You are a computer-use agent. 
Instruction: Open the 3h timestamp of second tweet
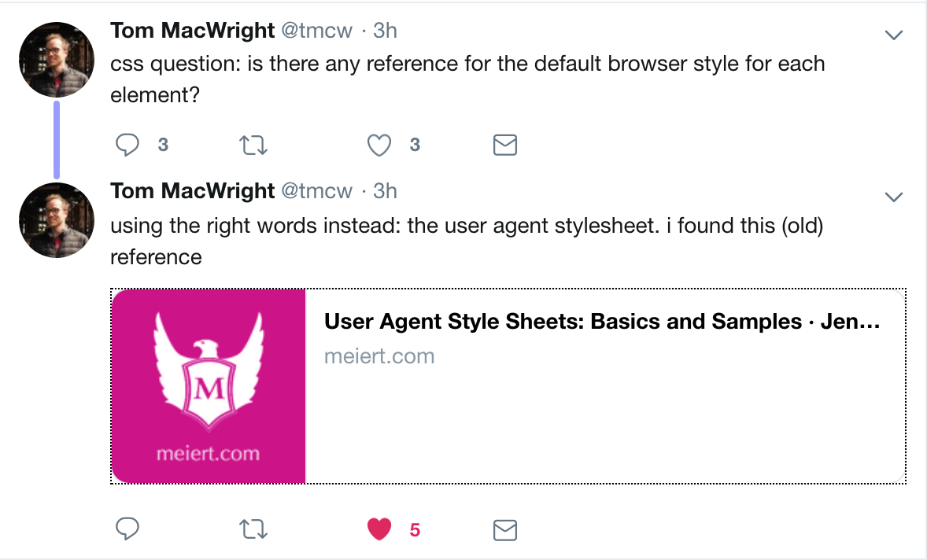(384, 191)
